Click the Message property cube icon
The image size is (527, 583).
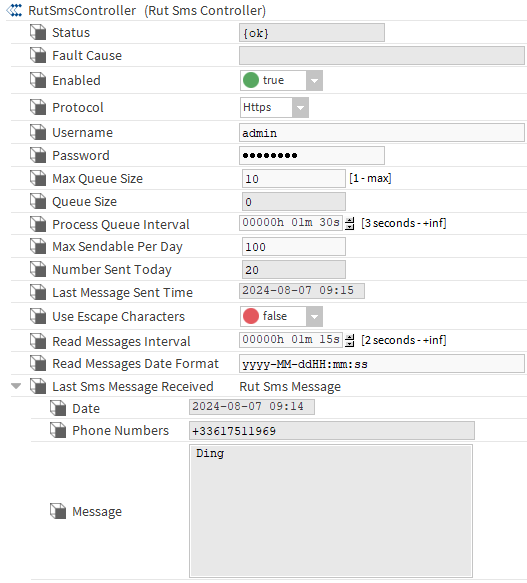[58, 511]
